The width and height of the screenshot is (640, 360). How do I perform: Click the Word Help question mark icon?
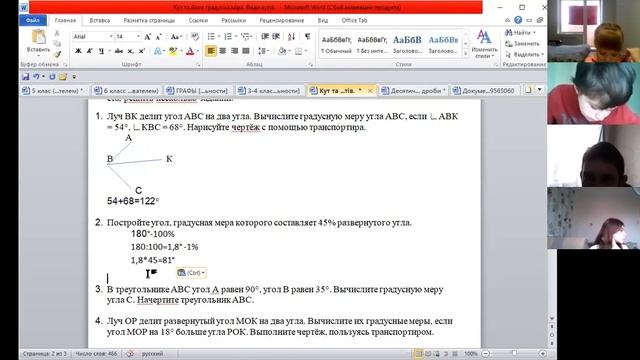518,20
